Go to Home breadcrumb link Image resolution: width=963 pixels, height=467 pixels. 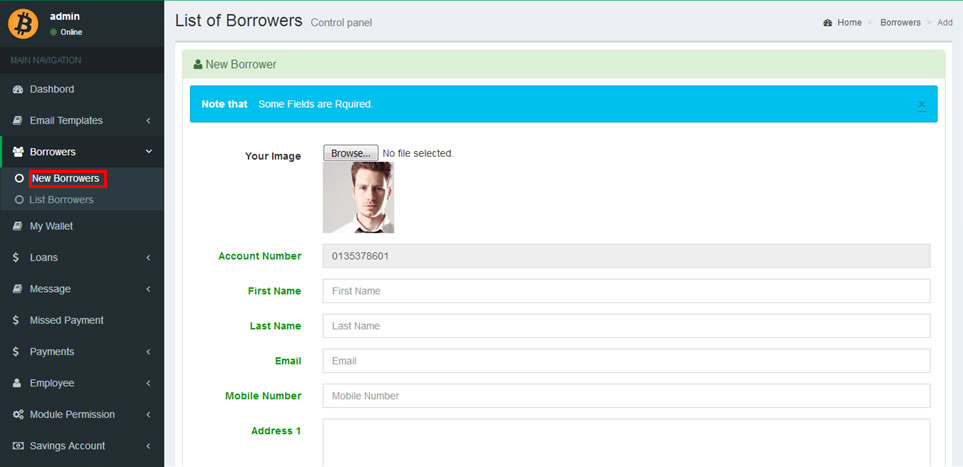(848, 22)
